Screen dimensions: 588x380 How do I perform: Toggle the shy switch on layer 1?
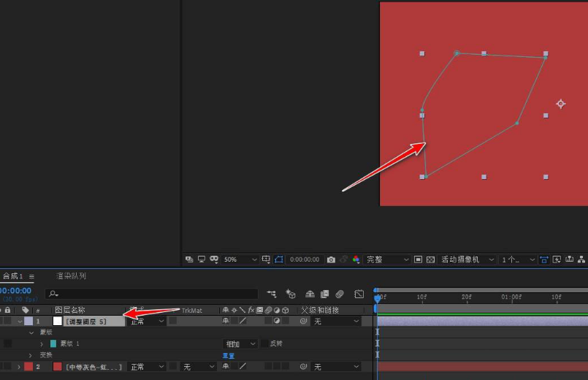click(226, 321)
